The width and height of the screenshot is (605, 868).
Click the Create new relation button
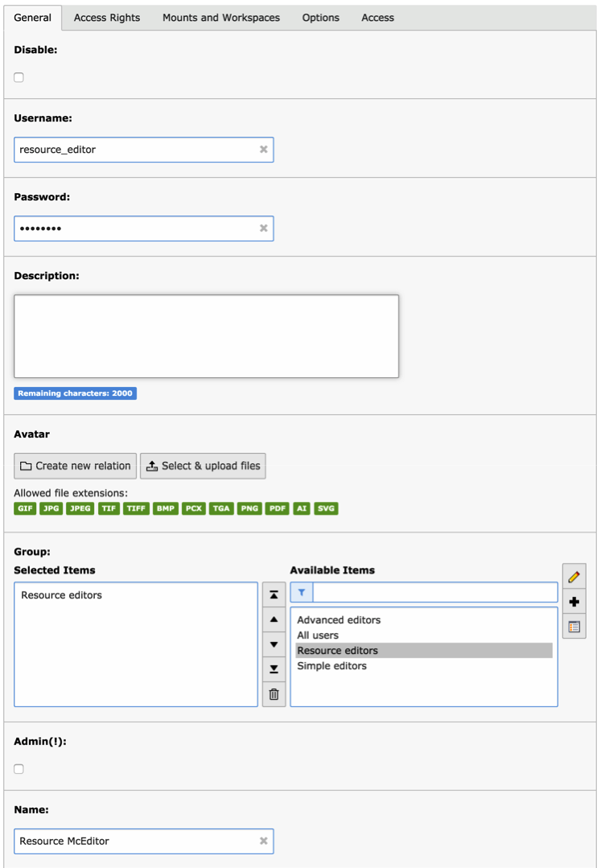(x=76, y=466)
